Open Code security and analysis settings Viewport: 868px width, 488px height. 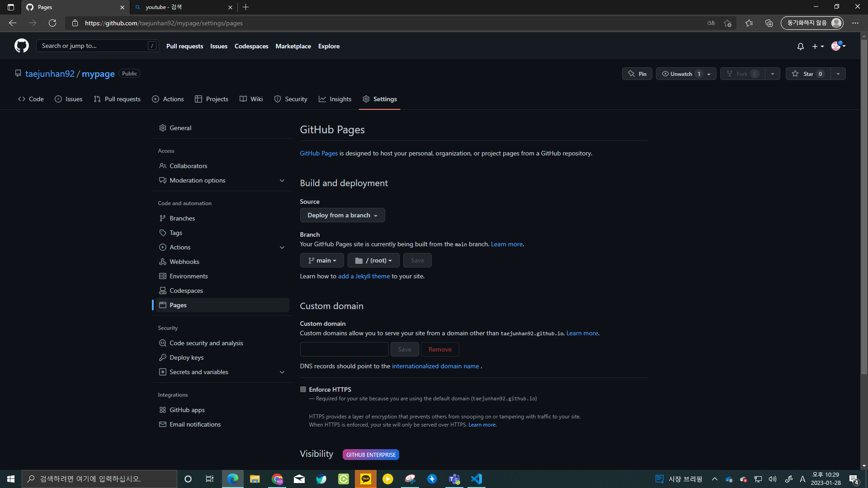click(222, 343)
